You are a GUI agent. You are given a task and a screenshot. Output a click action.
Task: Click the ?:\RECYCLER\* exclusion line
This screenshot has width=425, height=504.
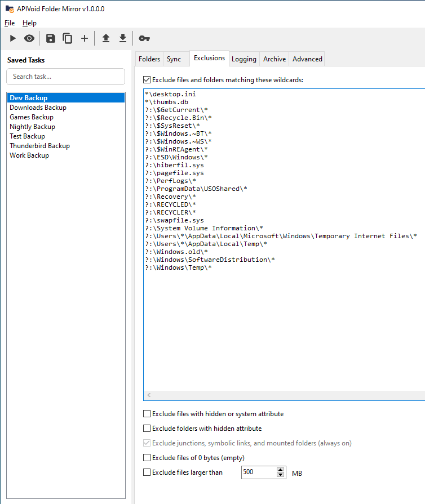(x=171, y=212)
